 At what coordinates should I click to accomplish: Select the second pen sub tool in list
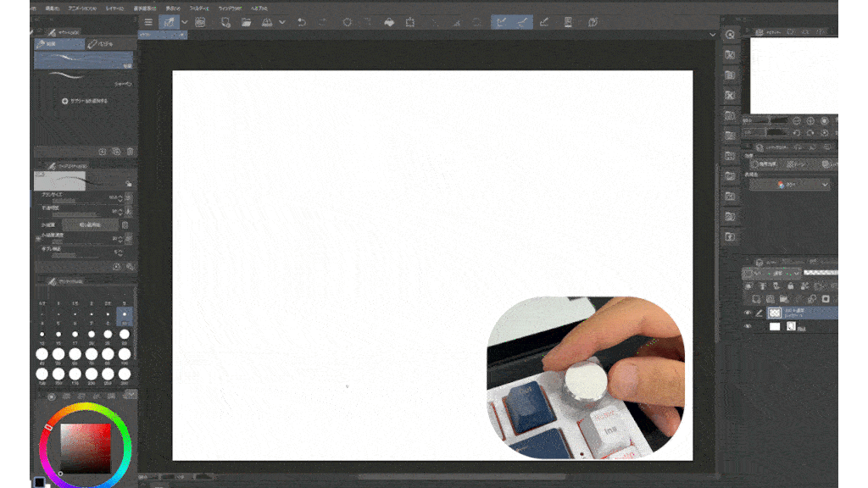click(84, 77)
